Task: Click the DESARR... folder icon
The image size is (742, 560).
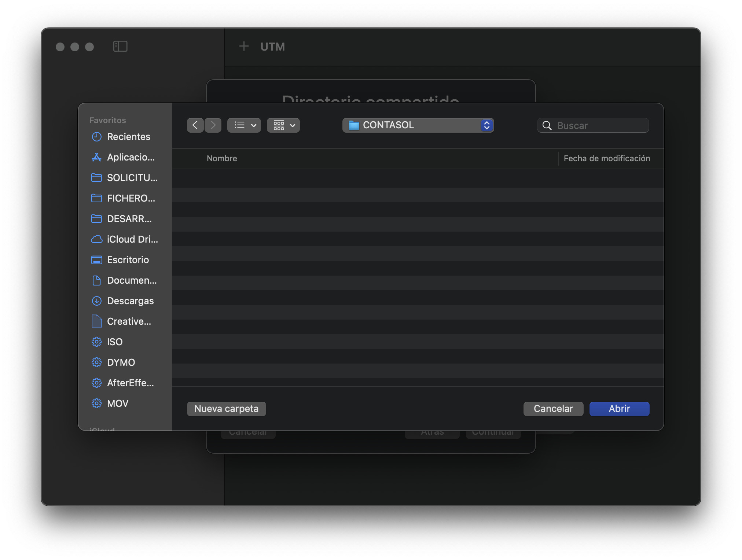Action: (x=96, y=219)
